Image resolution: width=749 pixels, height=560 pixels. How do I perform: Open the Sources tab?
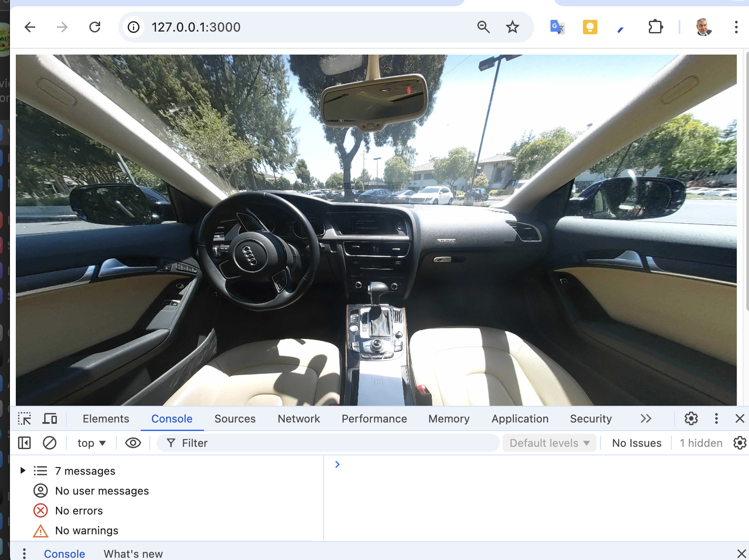click(235, 419)
